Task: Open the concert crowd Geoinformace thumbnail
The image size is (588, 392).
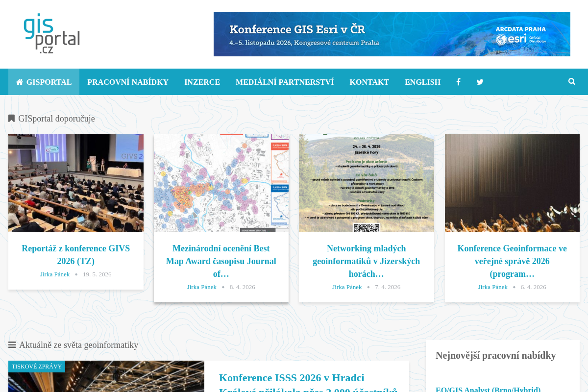Action: click(x=512, y=183)
